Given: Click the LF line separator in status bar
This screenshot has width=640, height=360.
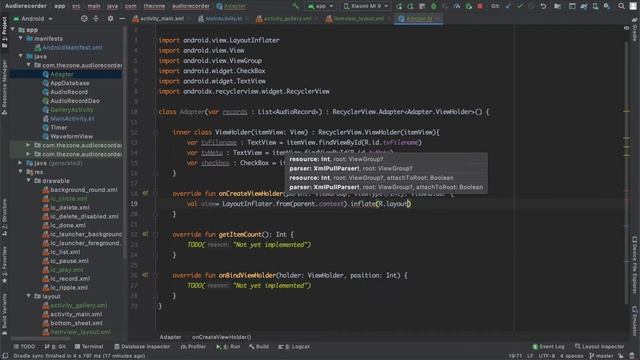Looking at the screenshot, I should 530,356.
